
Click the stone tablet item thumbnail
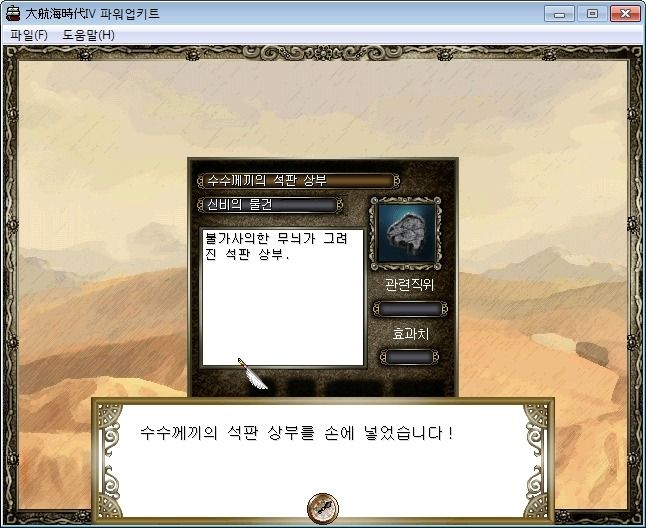[x=406, y=233]
